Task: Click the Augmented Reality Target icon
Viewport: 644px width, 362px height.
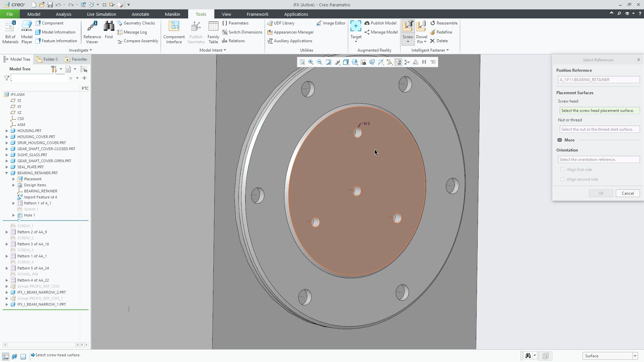Action: [356, 26]
